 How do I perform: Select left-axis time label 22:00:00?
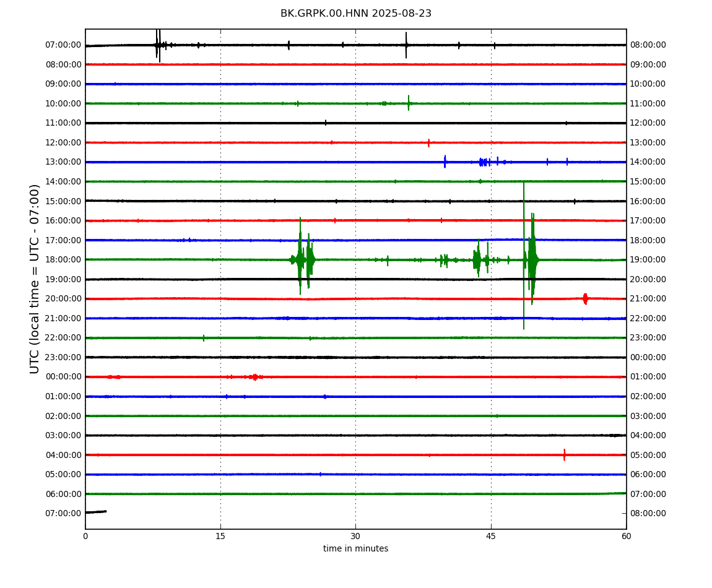[x=64, y=338]
